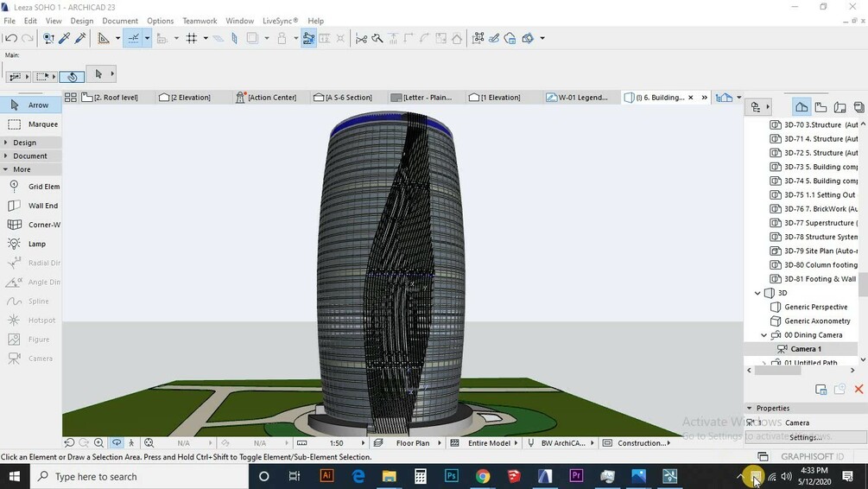Expand the Document toolbox group
The width and height of the screenshot is (868, 489).
[5, 156]
